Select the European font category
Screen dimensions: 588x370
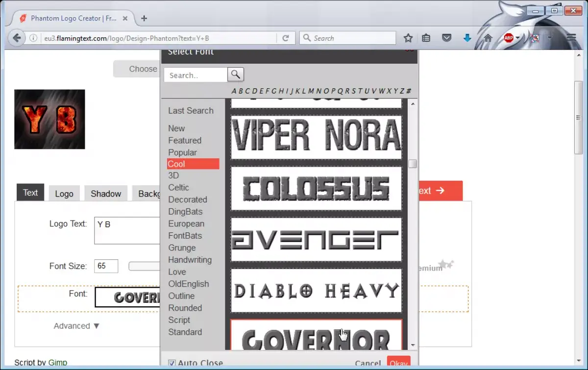click(x=186, y=223)
